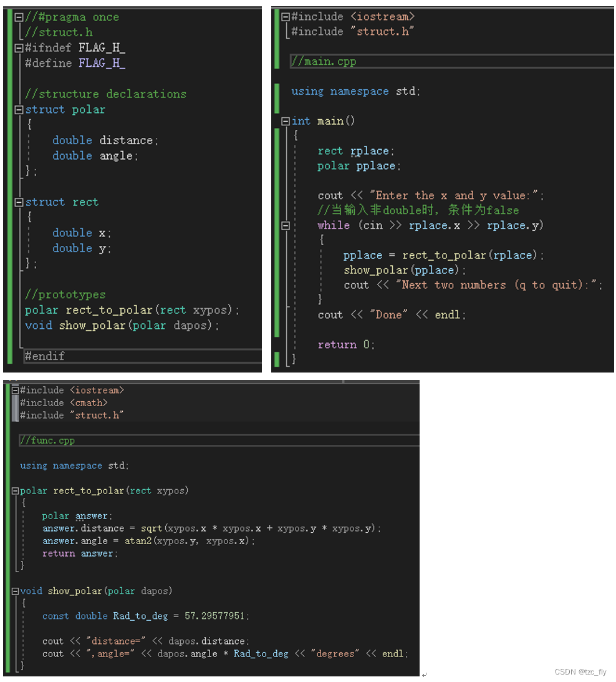This screenshot has height=682, width=616.
Task: Collapse the #include block in func.cpp
Action: point(15,391)
